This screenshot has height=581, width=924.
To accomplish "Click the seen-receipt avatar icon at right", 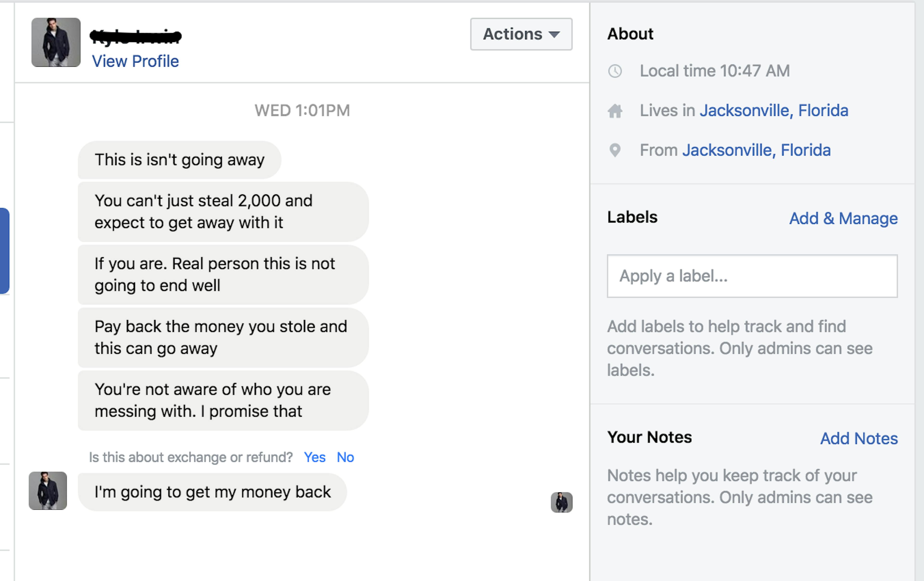I will point(561,502).
